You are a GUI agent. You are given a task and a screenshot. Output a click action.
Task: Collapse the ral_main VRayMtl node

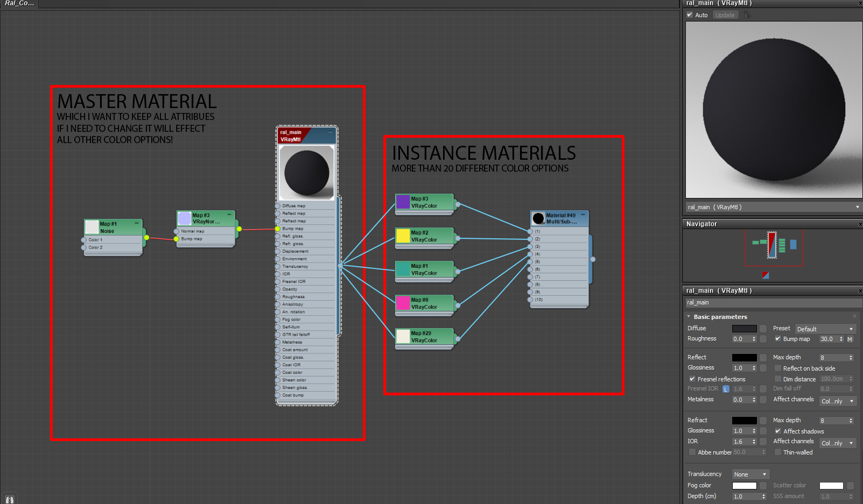pos(330,131)
